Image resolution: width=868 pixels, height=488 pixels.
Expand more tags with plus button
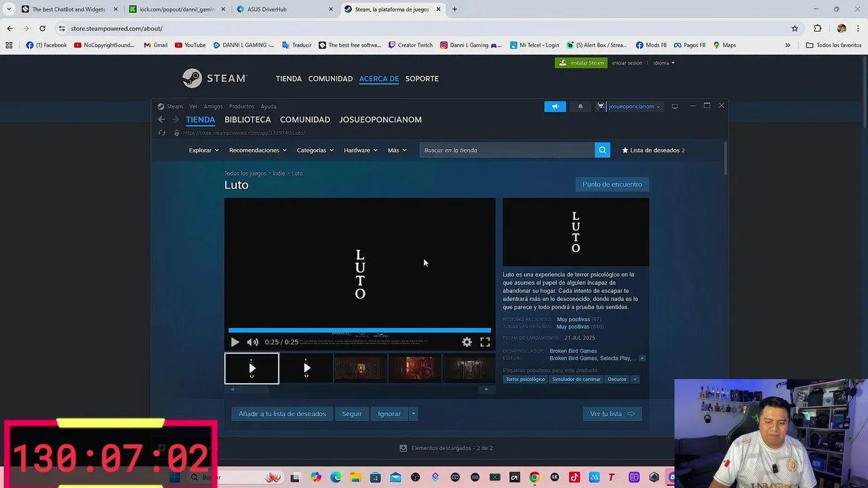[635, 380]
